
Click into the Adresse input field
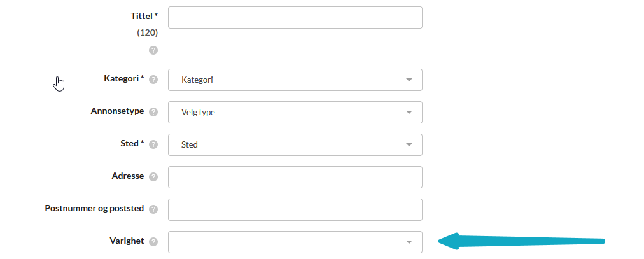[295, 178]
